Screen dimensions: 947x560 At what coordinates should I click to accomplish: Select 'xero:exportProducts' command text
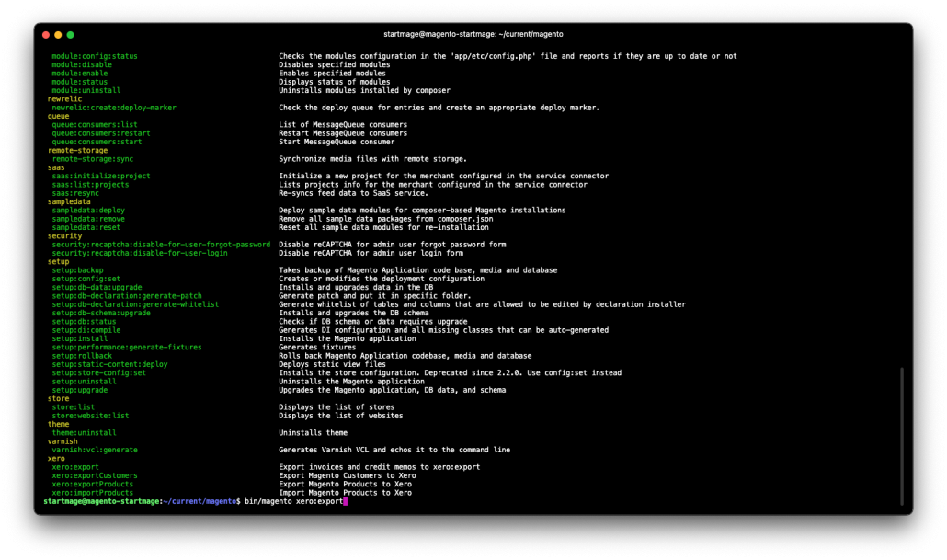[x=93, y=484]
